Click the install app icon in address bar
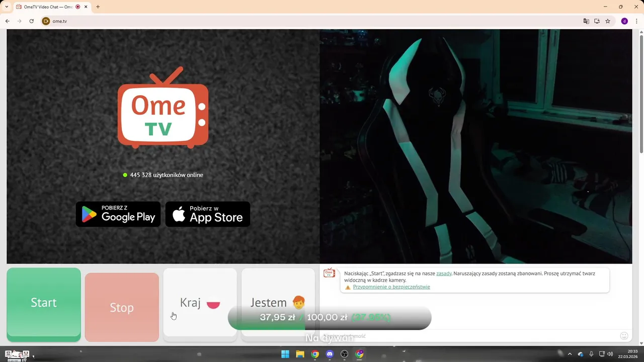Viewport: 644px width, 362px height. (x=597, y=21)
